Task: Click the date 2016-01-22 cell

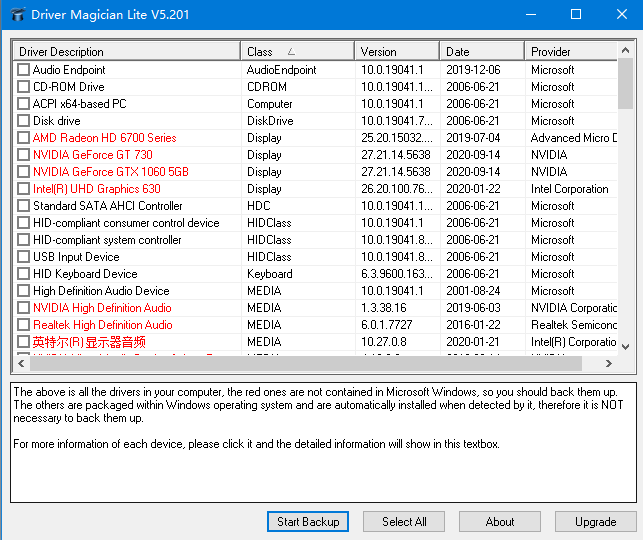Action: click(x=473, y=325)
